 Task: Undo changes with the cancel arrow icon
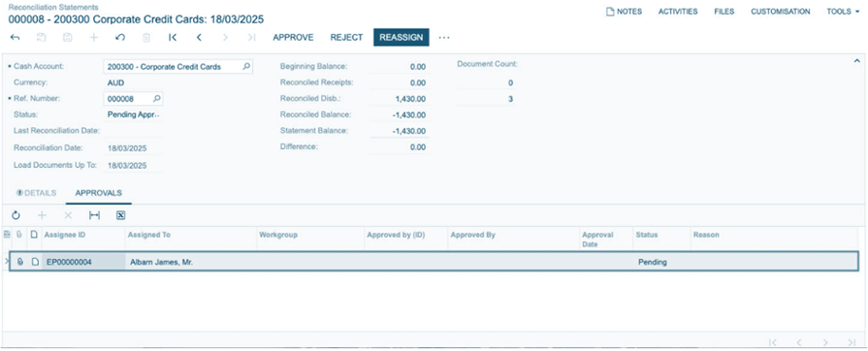tap(120, 38)
